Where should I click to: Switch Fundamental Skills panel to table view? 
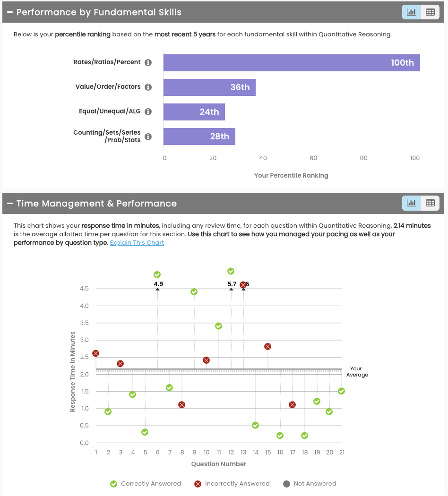(430, 12)
